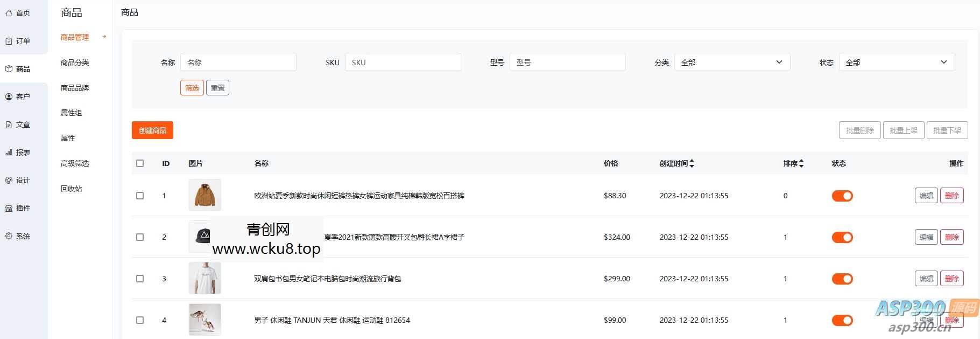Open the brown jacket product thumbnail
Screen dimensions: 980x339
tap(205, 195)
